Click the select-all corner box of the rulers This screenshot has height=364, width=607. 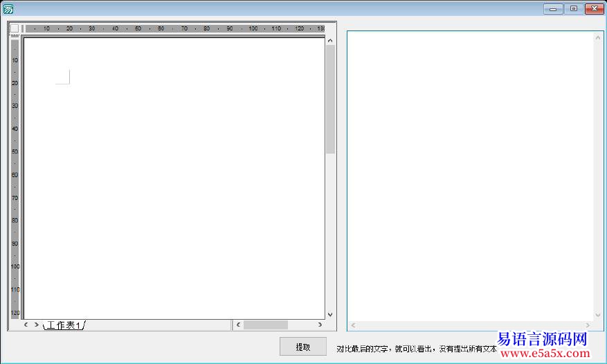(15, 28)
